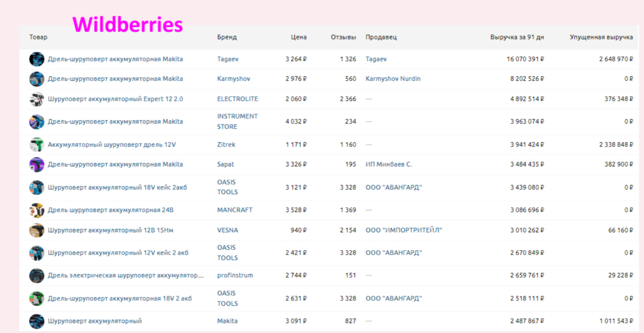Open Дрель шуруповерт аккумуляторная 24В link
Viewport: 644px width, 333px height.
(x=110, y=210)
